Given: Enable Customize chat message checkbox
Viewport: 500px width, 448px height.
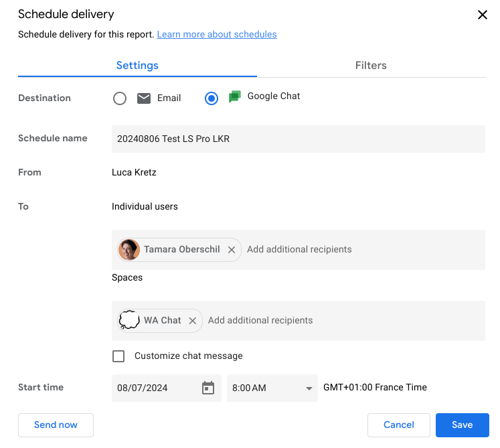Looking at the screenshot, I should click(118, 356).
